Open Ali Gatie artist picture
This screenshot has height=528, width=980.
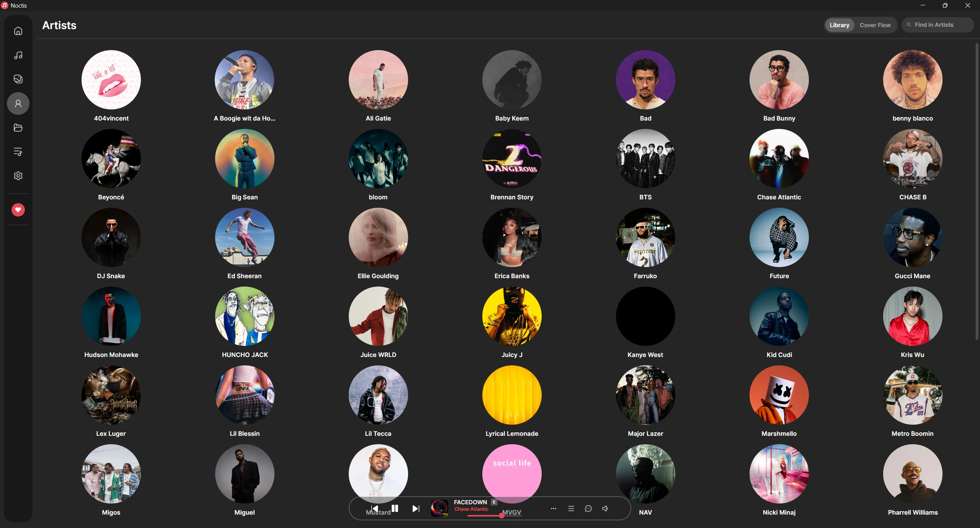click(x=378, y=80)
